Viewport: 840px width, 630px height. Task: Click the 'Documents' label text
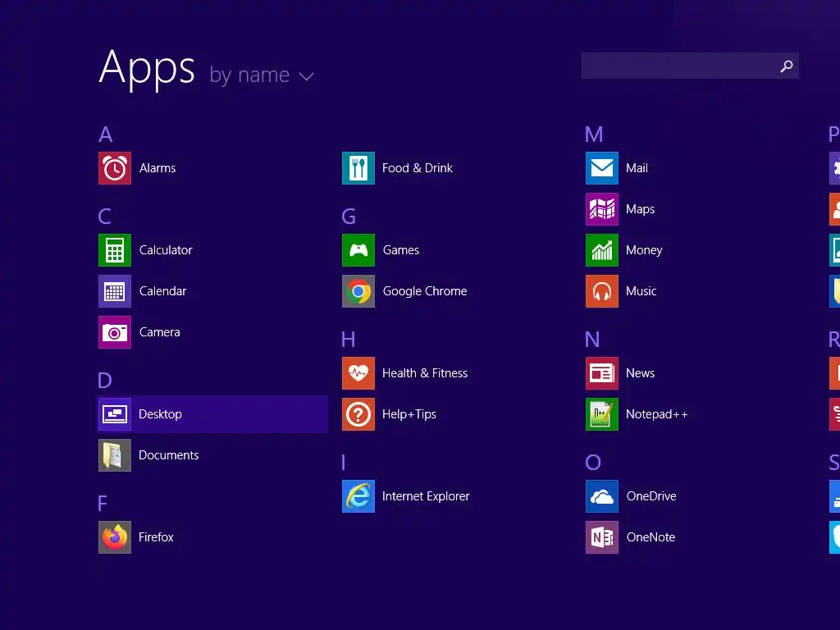tap(169, 455)
